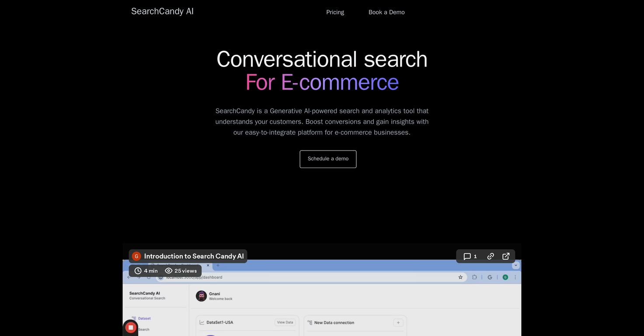Click the Book a Demo link
The width and height of the screenshot is (644, 336).
pos(386,12)
